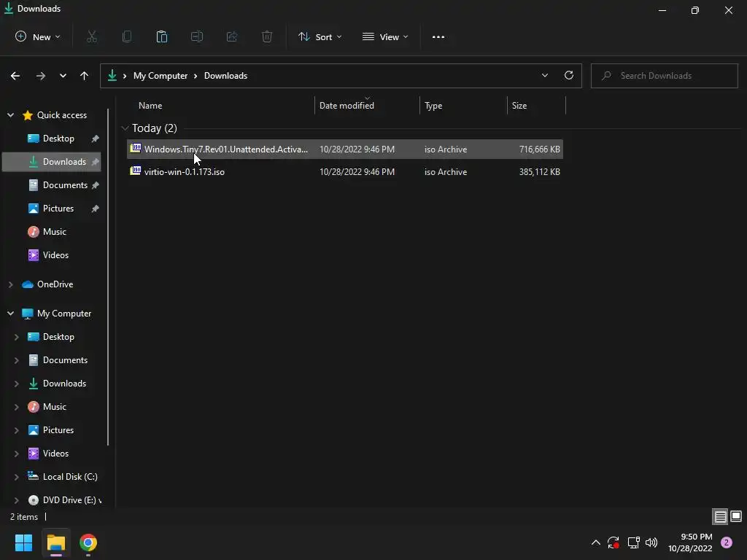Open taskbar clock showing 9:50 PM
Screen dimensions: 747x560
click(690, 542)
